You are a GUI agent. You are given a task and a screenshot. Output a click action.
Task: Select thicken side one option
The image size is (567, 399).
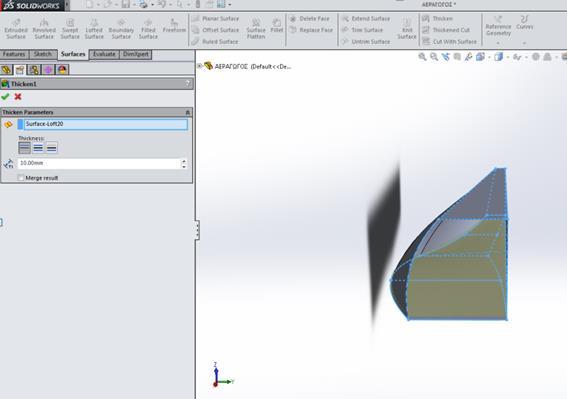tap(25, 148)
